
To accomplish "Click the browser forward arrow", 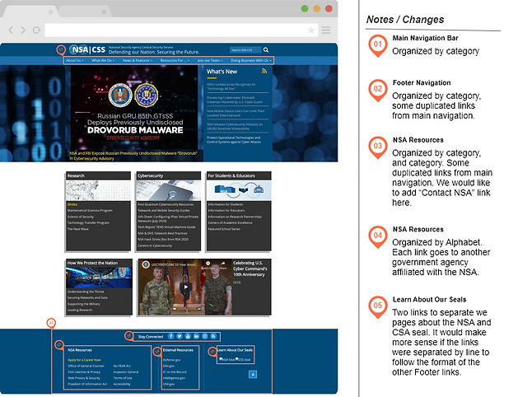I will click(23, 30).
